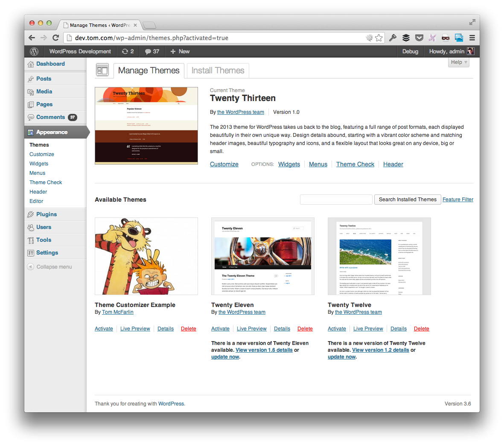The image size is (504, 446).
Task: Click the Settings icon in sidebar
Action: tap(31, 253)
